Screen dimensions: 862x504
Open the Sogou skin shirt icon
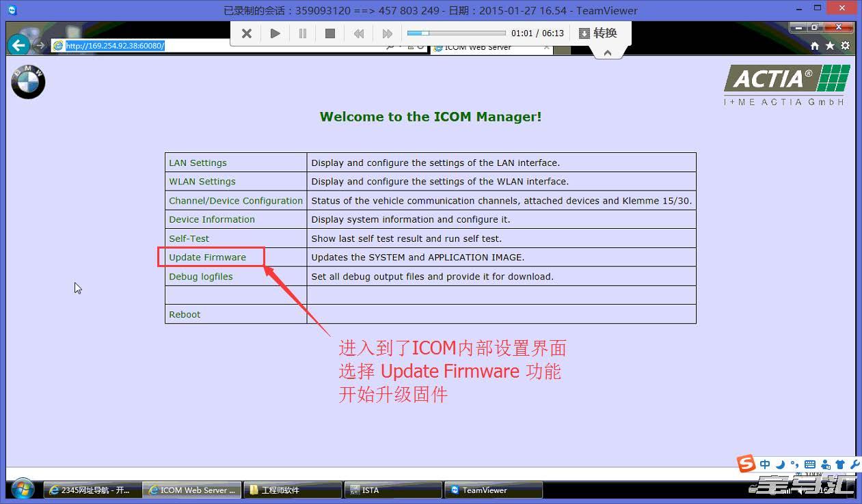(x=840, y=464)
